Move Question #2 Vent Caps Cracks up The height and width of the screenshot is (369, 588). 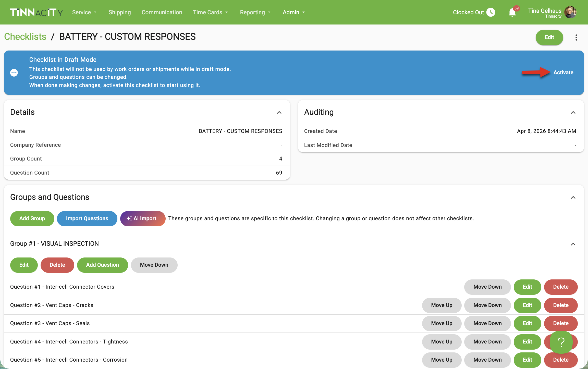tap(442, 305)
